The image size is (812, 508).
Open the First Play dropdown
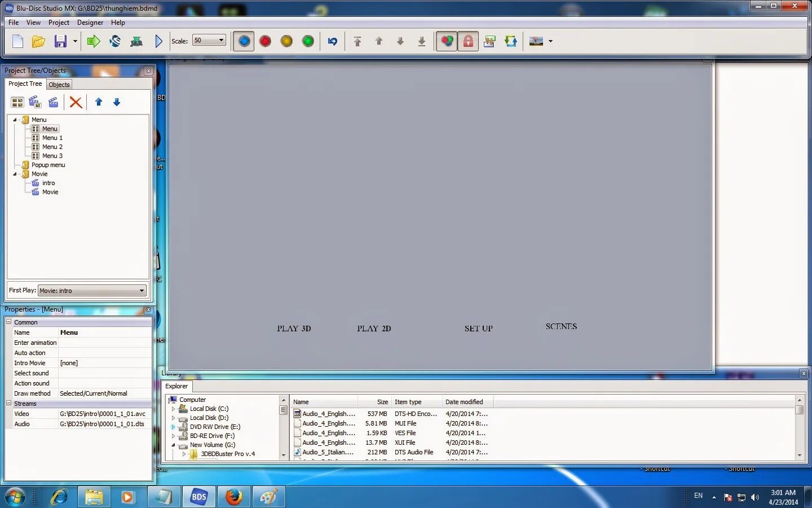click(141, 290)
